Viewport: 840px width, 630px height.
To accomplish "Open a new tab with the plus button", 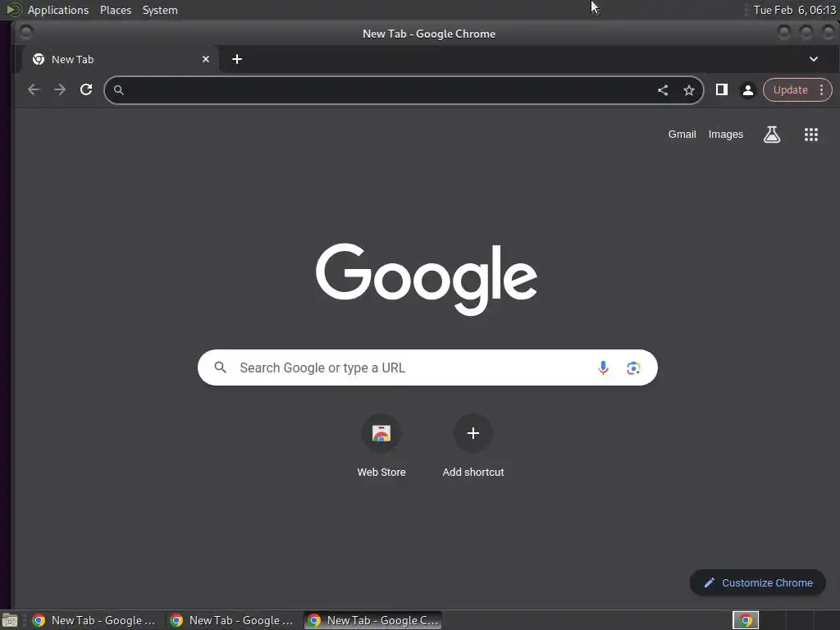I will click(237, 59).
